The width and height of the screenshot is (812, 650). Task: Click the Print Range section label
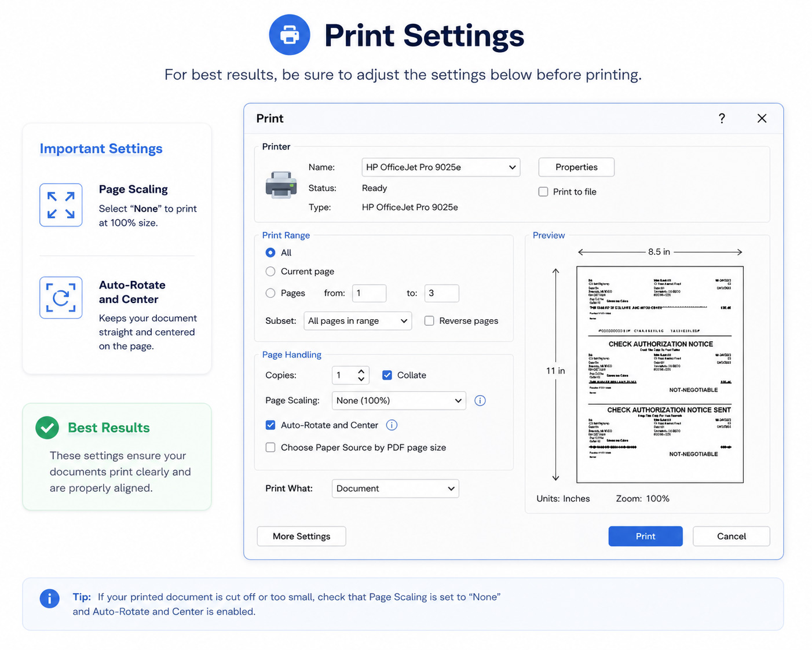click(x=286, y=235)
